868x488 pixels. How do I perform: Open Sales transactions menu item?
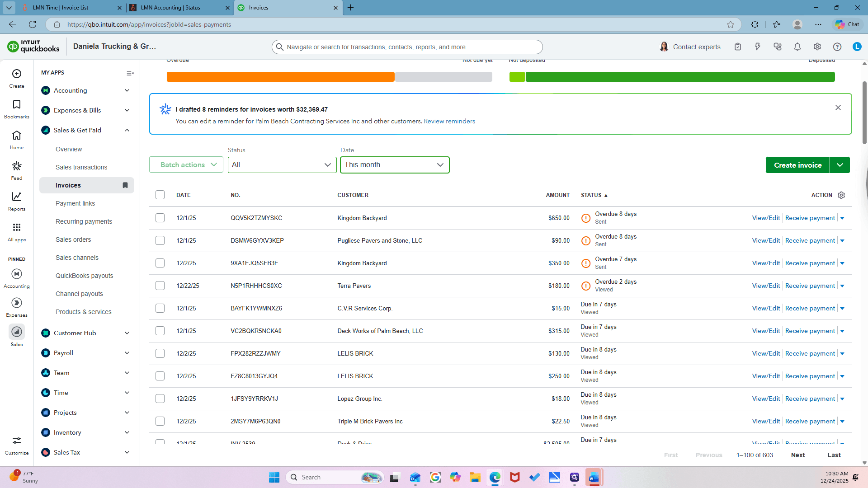[x=81, y=167]
